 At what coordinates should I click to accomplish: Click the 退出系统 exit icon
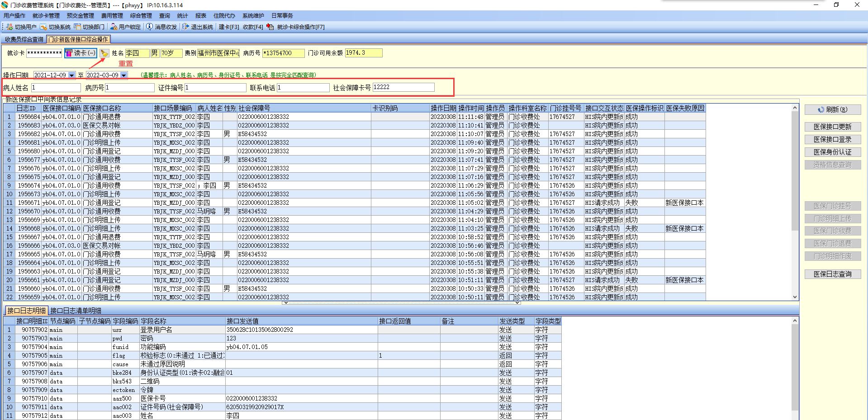coord(185,27)
